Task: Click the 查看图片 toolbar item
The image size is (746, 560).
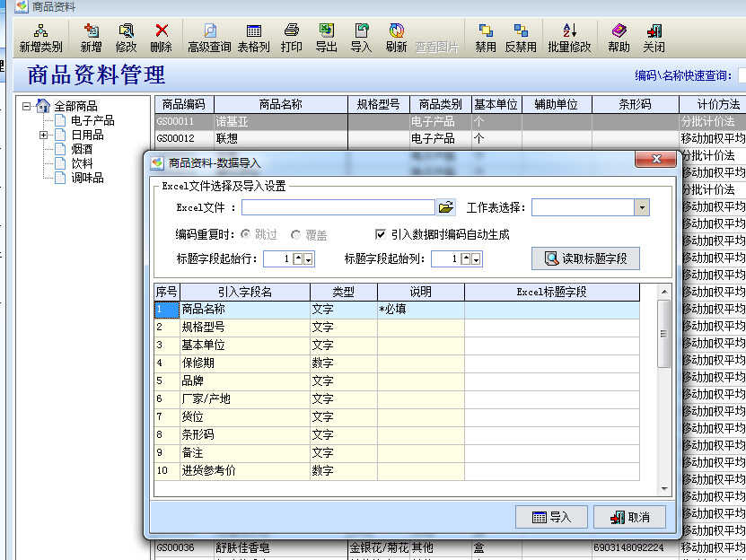Action: [437, 47]
